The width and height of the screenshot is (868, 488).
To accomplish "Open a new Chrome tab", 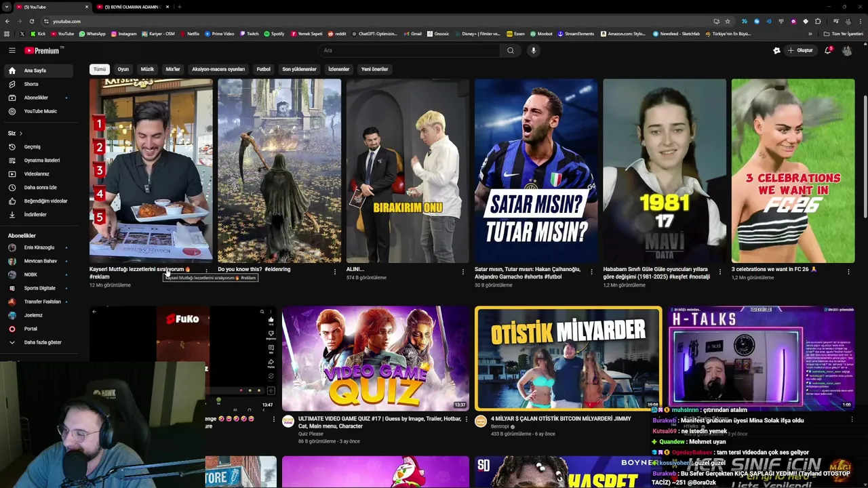I will click(x=179, y=7).
